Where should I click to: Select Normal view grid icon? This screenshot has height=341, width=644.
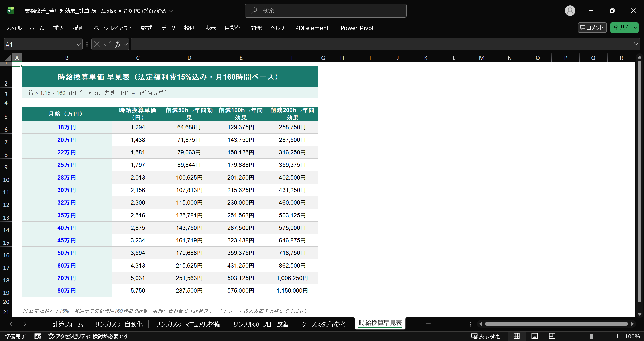[517, 336]
